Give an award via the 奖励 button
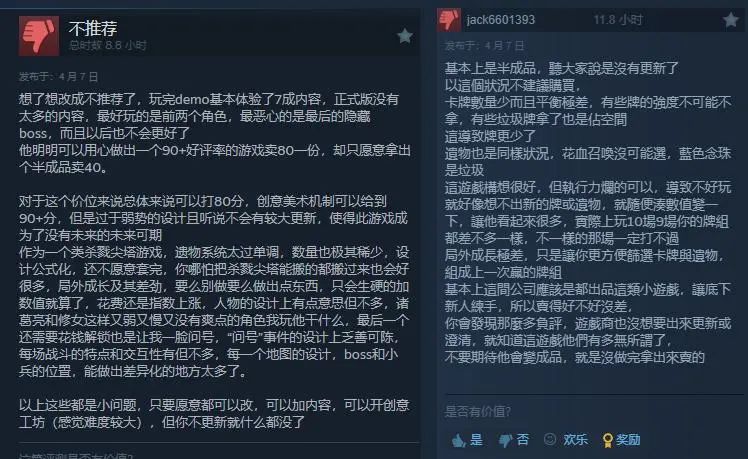Viewport: 748px width, 459px height. click(x=622, y=439)
